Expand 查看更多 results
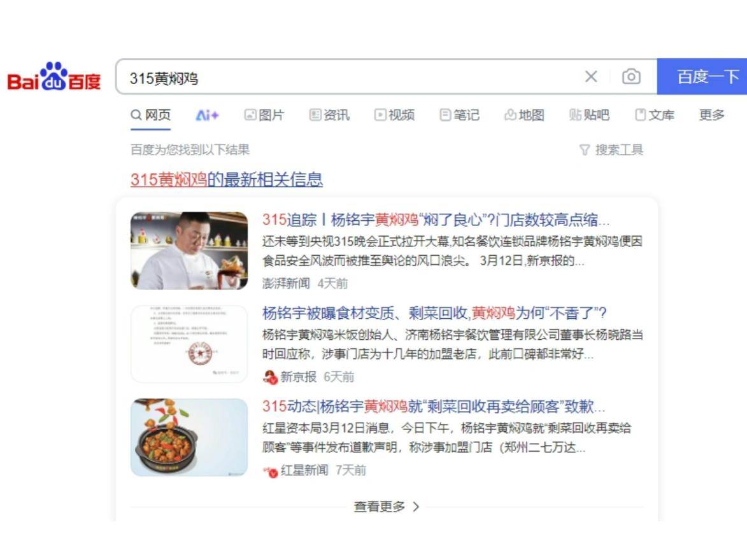747x560 pixels. point(387,506)
